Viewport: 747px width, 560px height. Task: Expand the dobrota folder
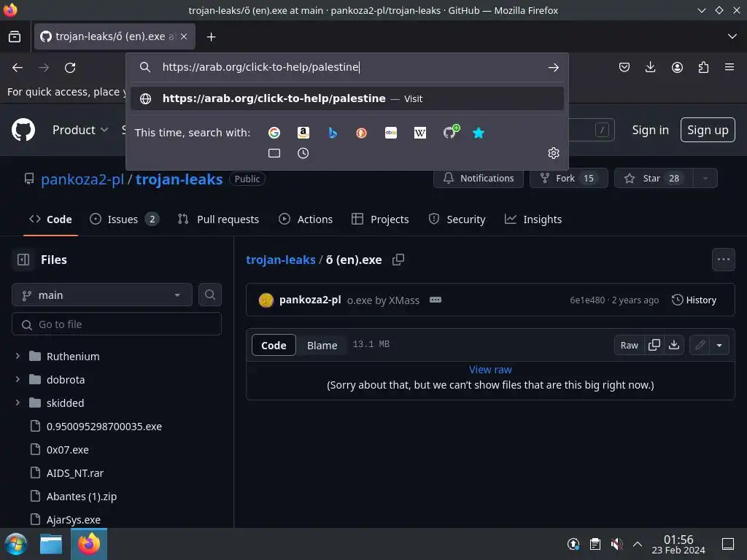click(18, 379)
